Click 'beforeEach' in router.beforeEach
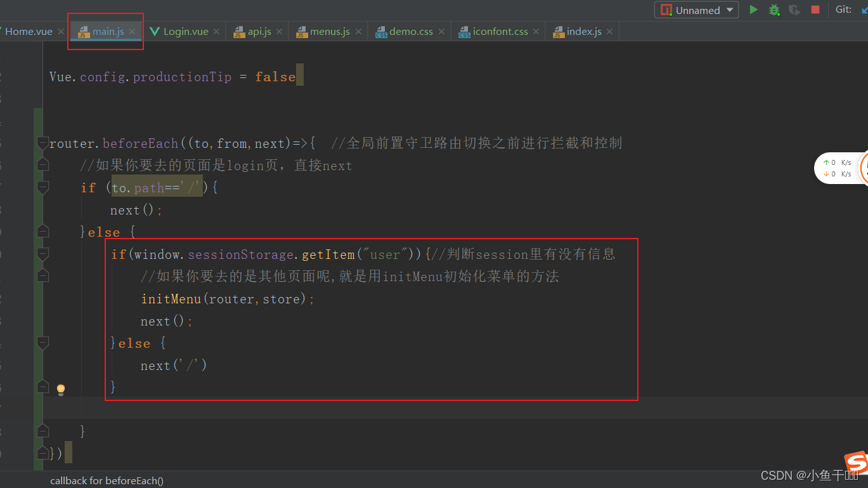 (x=141, y=143)
